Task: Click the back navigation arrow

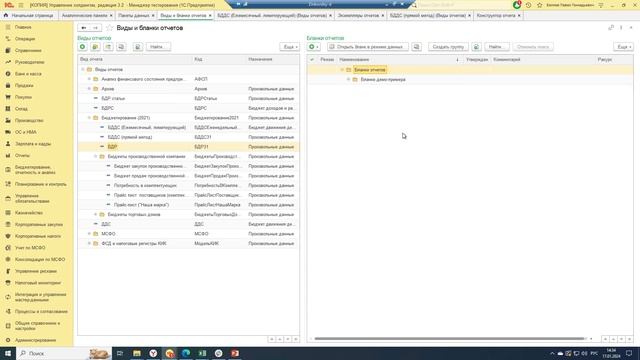Action: (84, 28)
